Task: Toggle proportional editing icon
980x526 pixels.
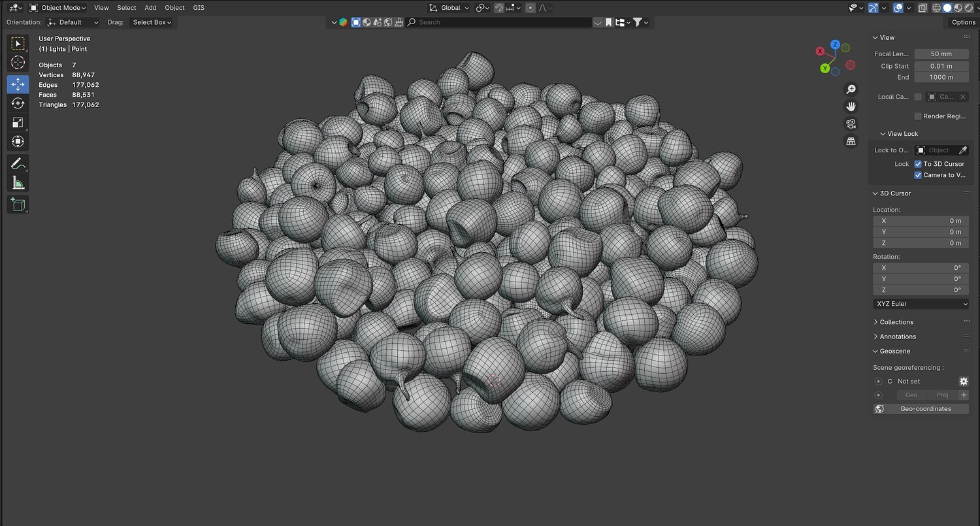Action: (x=531, y=8)
